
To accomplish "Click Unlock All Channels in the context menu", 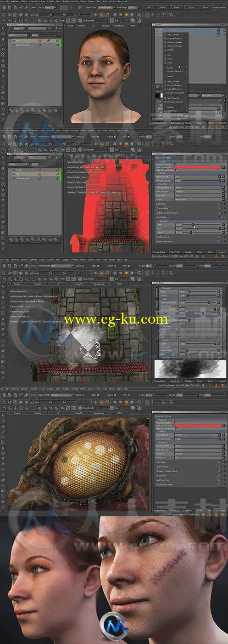I will coord(176,93).
